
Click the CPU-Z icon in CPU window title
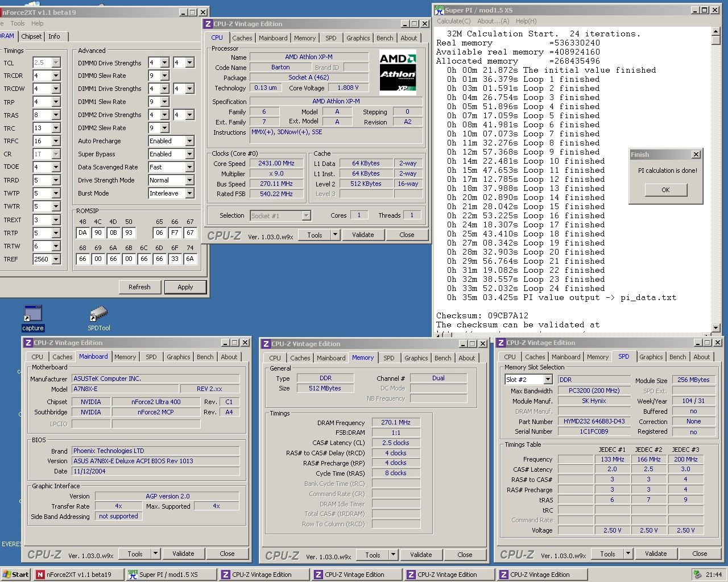tap(208, 24)
